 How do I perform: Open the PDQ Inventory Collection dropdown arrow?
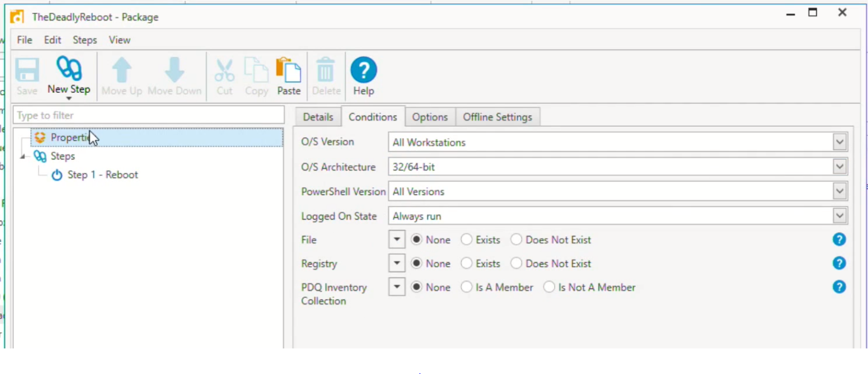point(397,287)
